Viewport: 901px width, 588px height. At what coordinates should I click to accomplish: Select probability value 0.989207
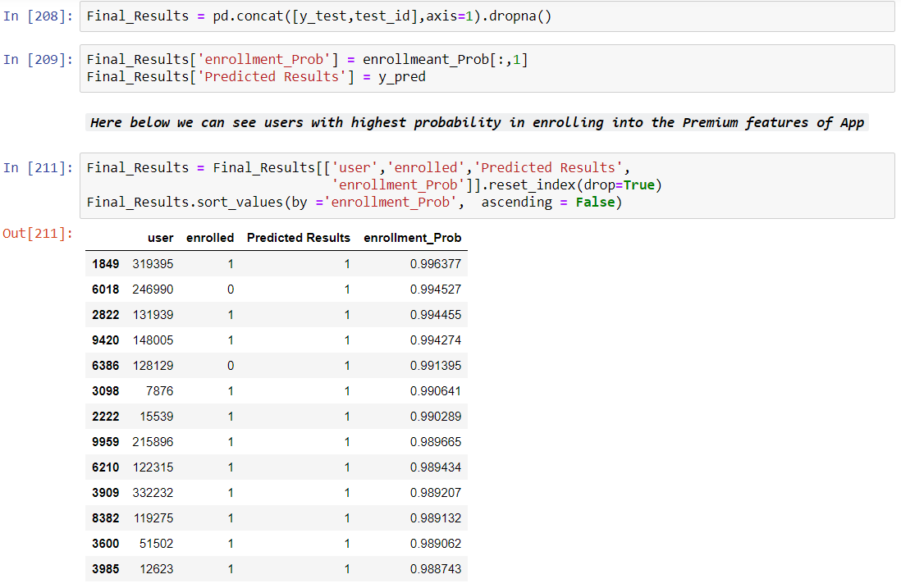coord(436,493)
